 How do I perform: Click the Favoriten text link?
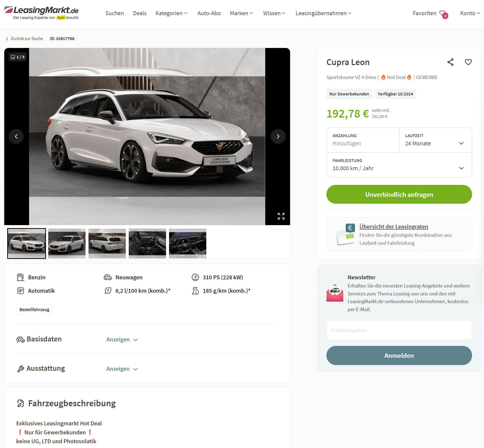coord(424,13)
